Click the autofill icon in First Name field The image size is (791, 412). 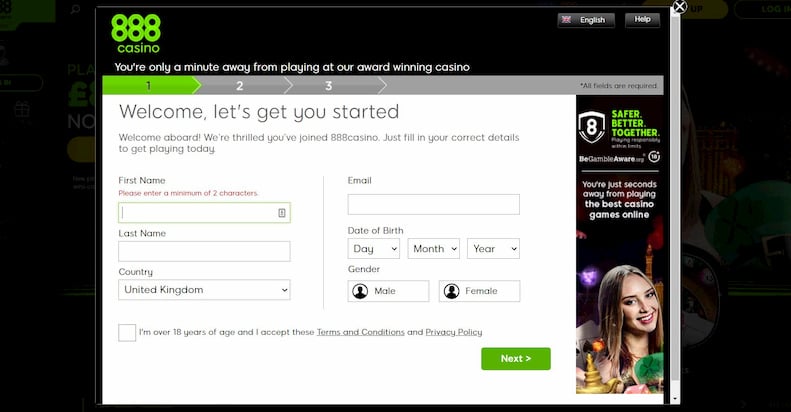[281, 213]
